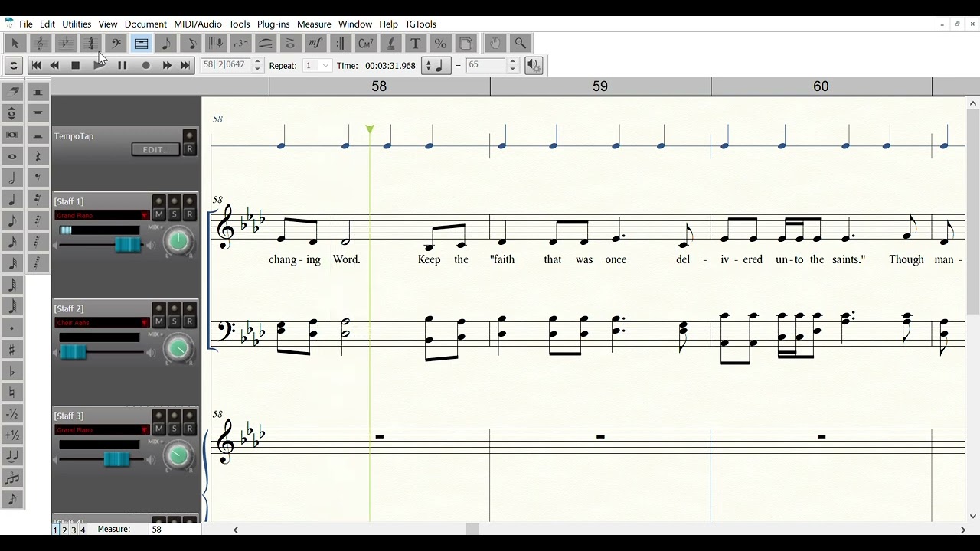
Task: Toggle the playback controls expand button
Action: coord(13,66)
